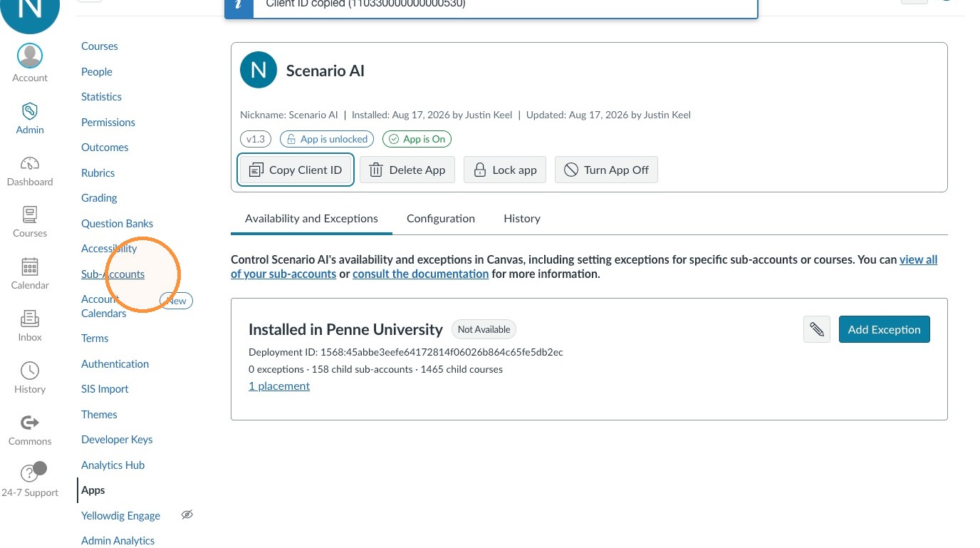Open 24-7 Support help icon

click(29, 473)
